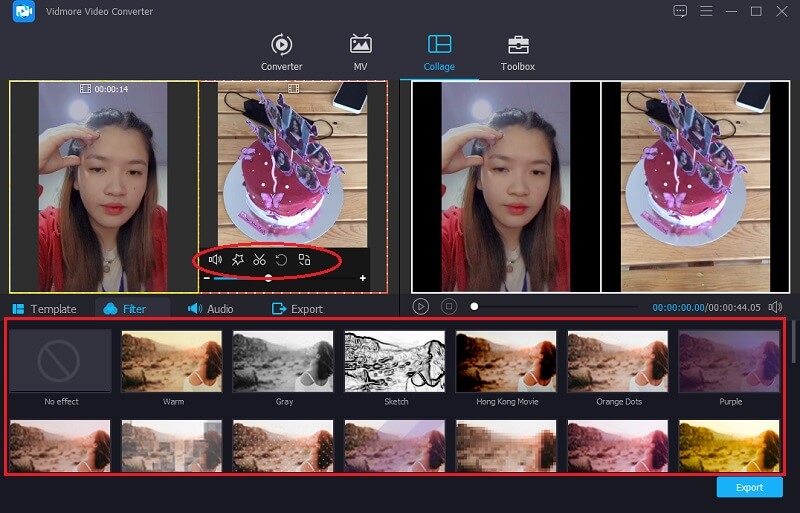Apply the second-row filter under Gray
Viewport: 800px width, 513px height.
click(283, 446)
